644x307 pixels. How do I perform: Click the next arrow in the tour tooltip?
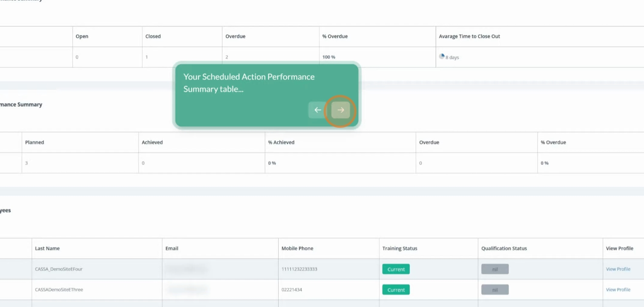pyautogui.click(x=341, y=110)
